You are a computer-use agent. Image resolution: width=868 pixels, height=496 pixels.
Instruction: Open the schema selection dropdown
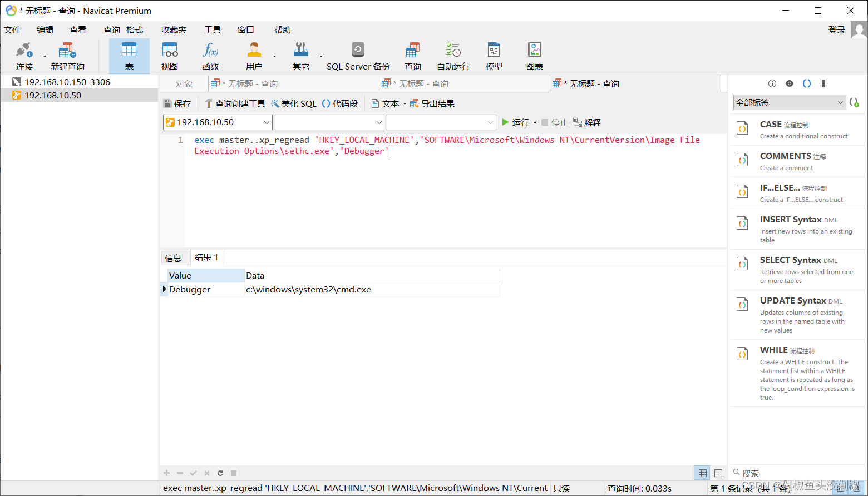coord(441,122)
